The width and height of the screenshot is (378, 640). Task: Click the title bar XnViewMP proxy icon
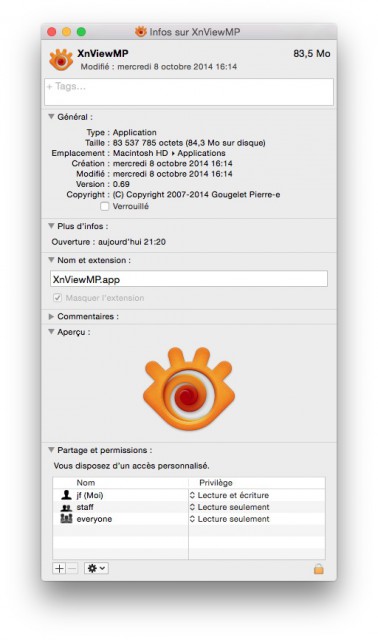pyautogui.click(x=141, y=31)
